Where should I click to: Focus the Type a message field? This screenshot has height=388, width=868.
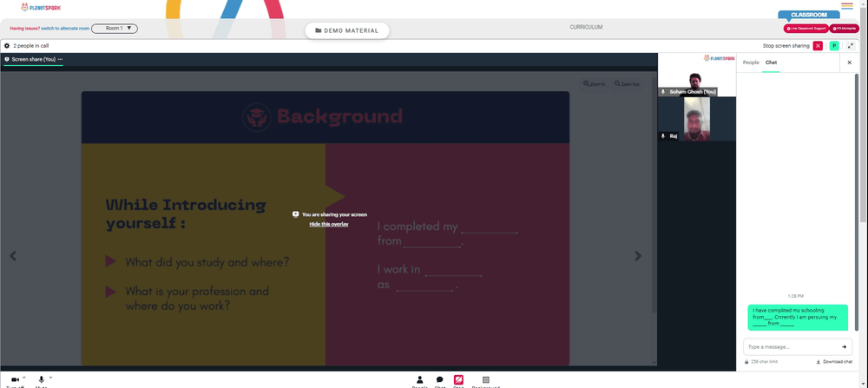click(792, 347)
